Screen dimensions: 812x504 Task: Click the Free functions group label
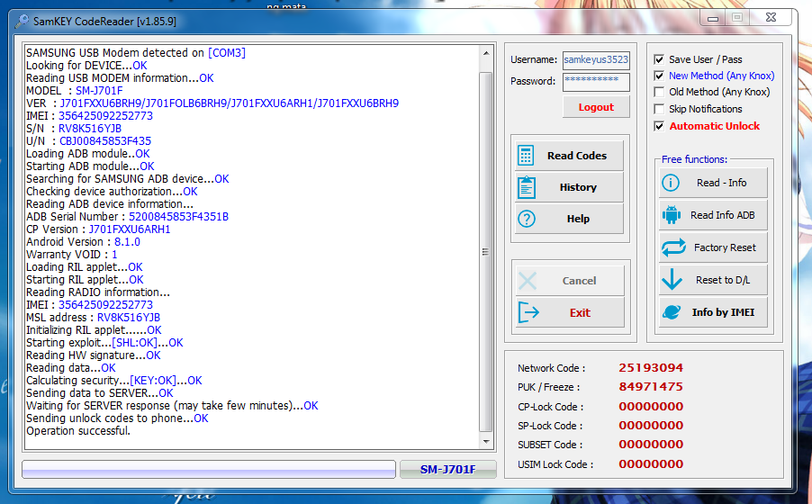point(694,159)
